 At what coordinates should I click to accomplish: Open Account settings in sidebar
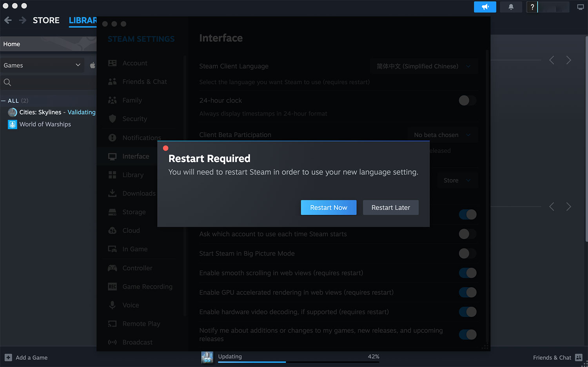click(135, 63)
